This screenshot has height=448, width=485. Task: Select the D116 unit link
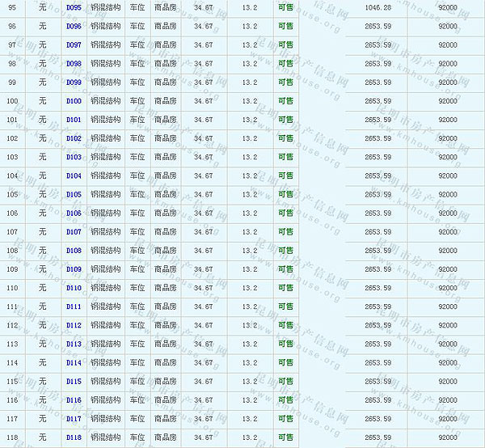coord(74,400)
